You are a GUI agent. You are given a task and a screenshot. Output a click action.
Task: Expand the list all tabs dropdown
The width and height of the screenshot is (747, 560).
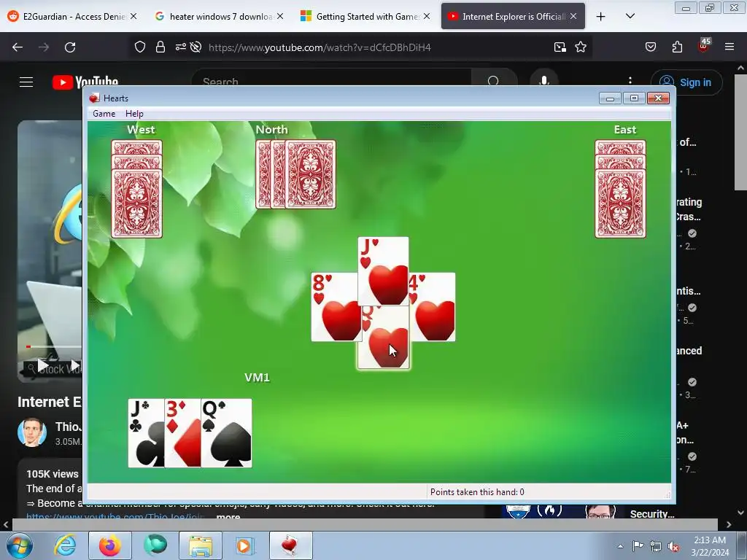click(x=630, y=16)
